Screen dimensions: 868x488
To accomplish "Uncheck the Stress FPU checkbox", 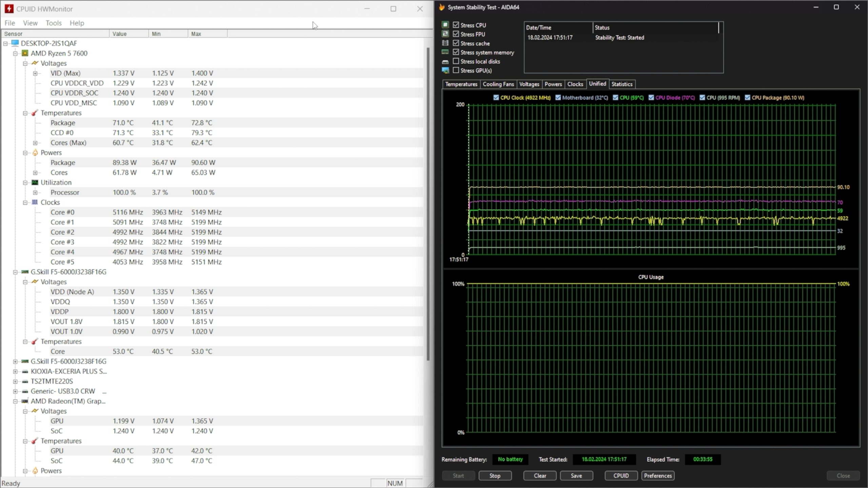I will [456, 34].
